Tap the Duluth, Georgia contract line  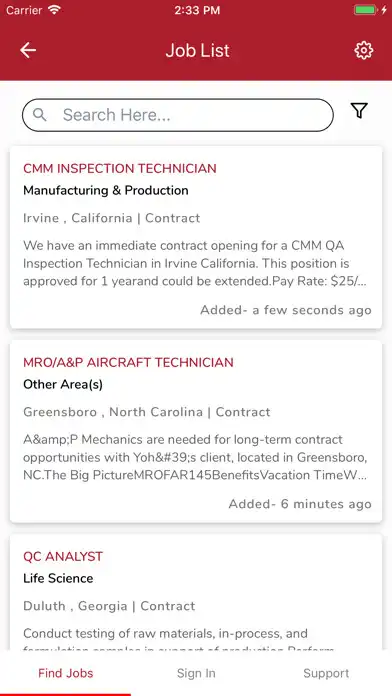(x=109, y=606)
